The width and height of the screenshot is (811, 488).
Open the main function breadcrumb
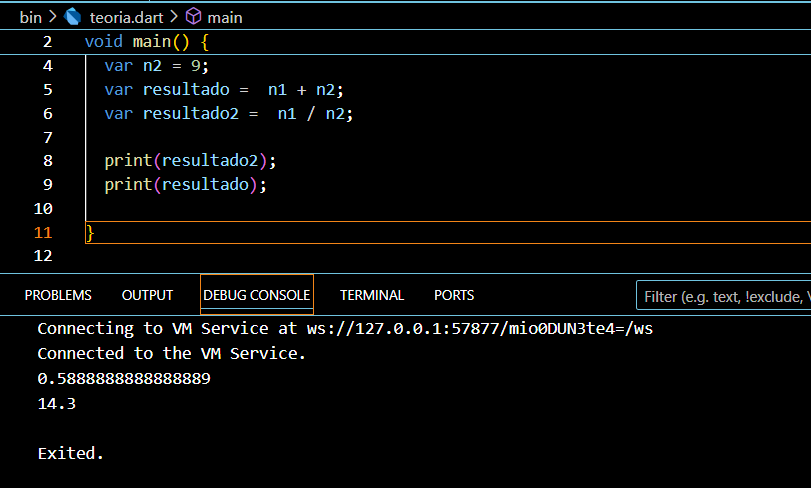coord(226,17)
